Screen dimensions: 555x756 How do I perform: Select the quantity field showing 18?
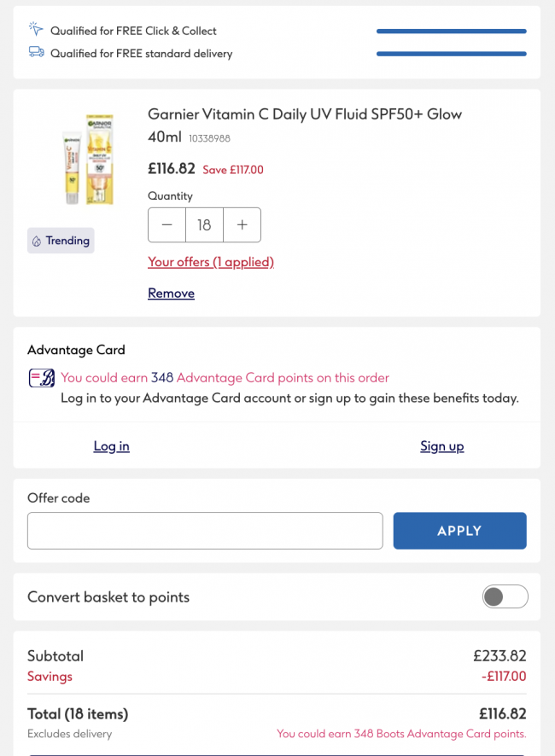204,225
